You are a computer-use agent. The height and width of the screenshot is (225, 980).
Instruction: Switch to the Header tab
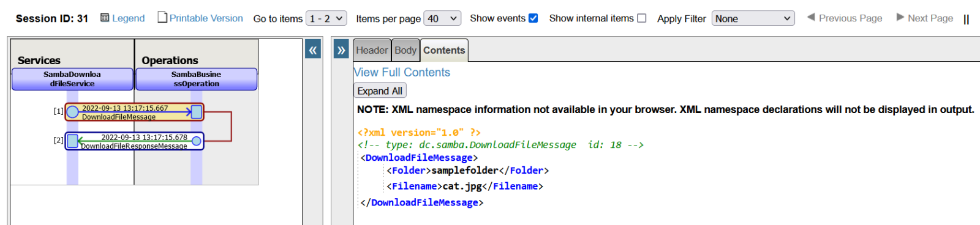[372, 50]
